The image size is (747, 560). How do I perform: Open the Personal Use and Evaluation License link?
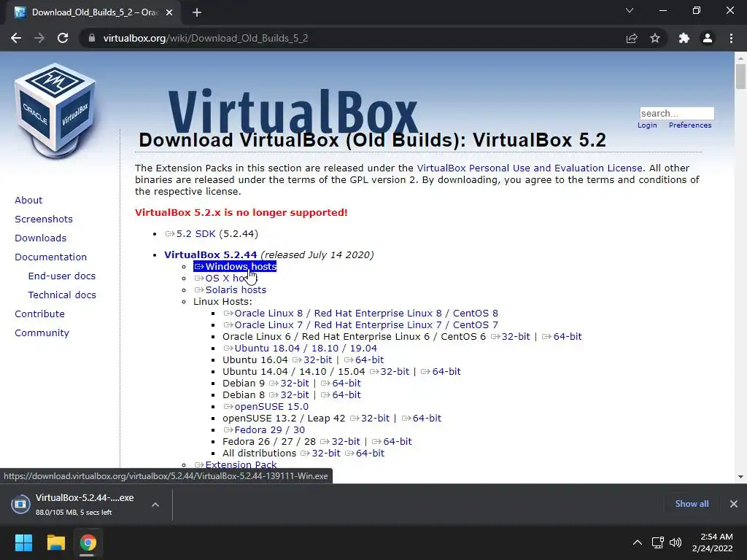(x=530, y=168)
